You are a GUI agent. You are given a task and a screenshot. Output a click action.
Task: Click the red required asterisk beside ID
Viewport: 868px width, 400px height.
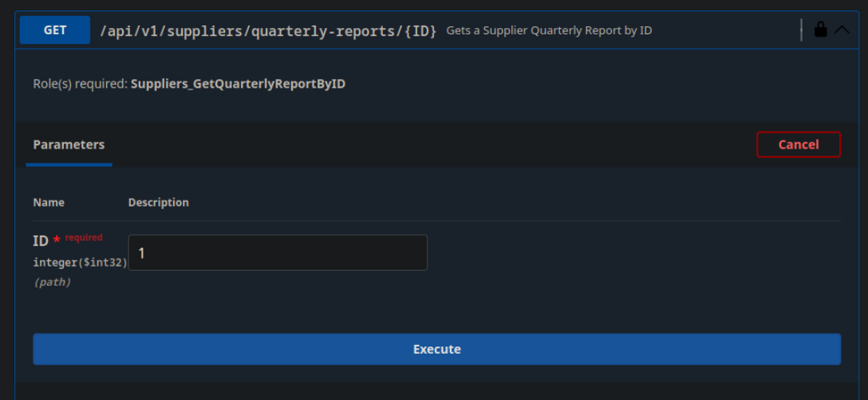[57, 240]
